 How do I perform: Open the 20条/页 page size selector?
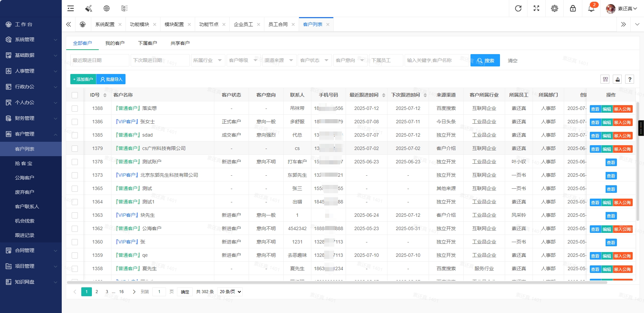[x=229, y=291]
